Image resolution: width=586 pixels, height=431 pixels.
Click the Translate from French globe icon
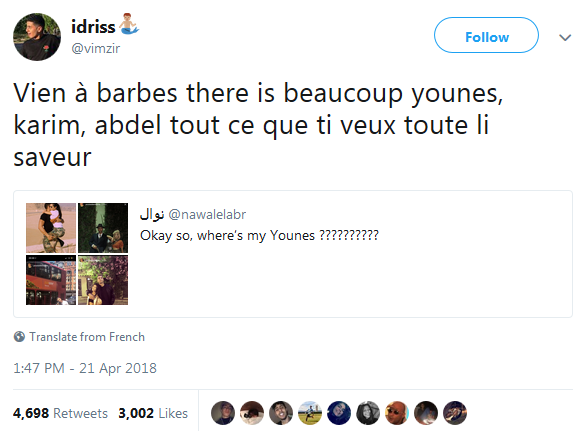(x=19, y=337)
